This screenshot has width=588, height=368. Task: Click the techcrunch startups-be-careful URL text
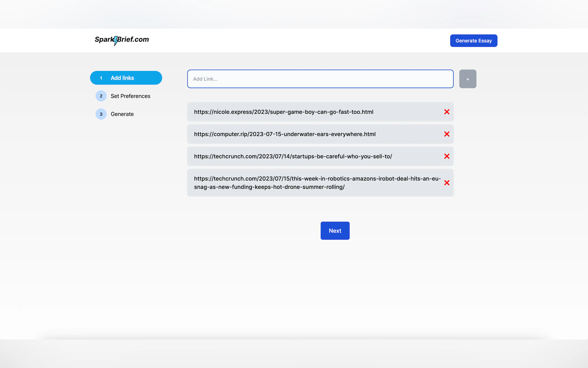pyautogui.click(x=293, y=156)
